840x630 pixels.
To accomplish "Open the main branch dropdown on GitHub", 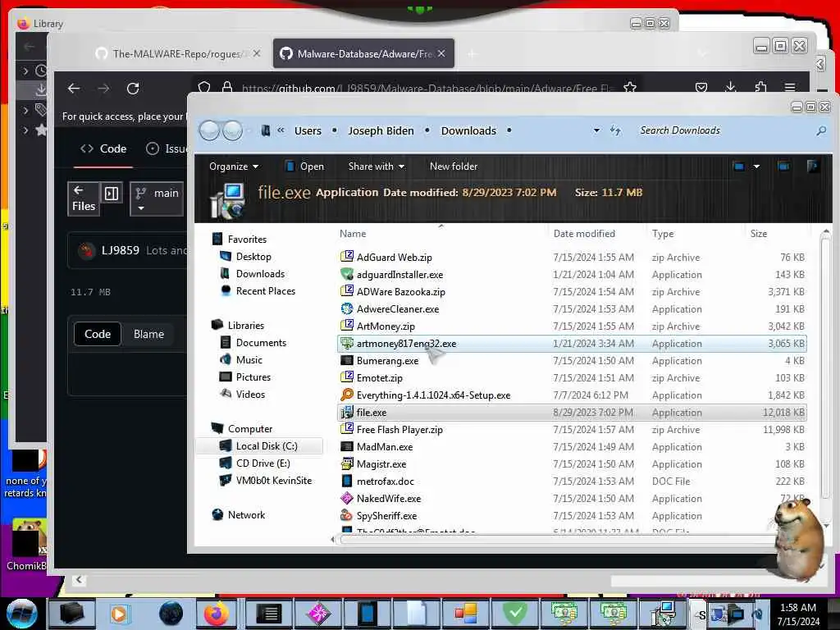I will [157, 199].
